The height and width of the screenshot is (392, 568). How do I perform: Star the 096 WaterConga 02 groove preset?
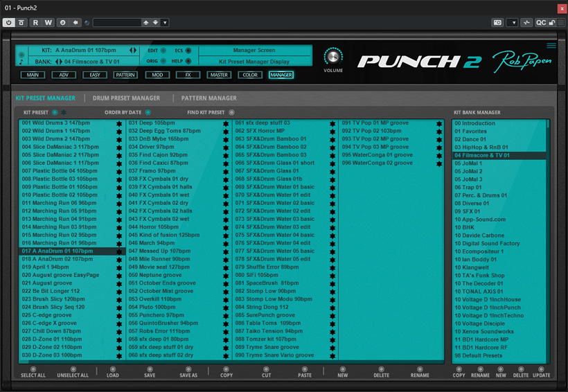coord(439,163)
